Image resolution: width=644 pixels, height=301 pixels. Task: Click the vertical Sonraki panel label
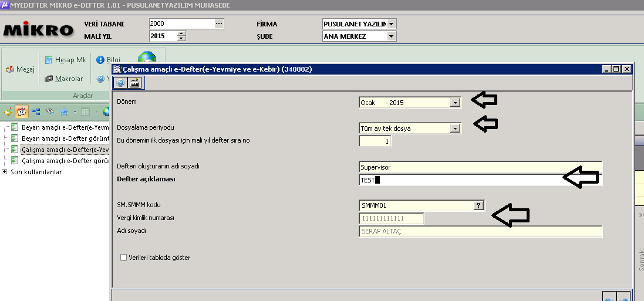pos(641,259)
